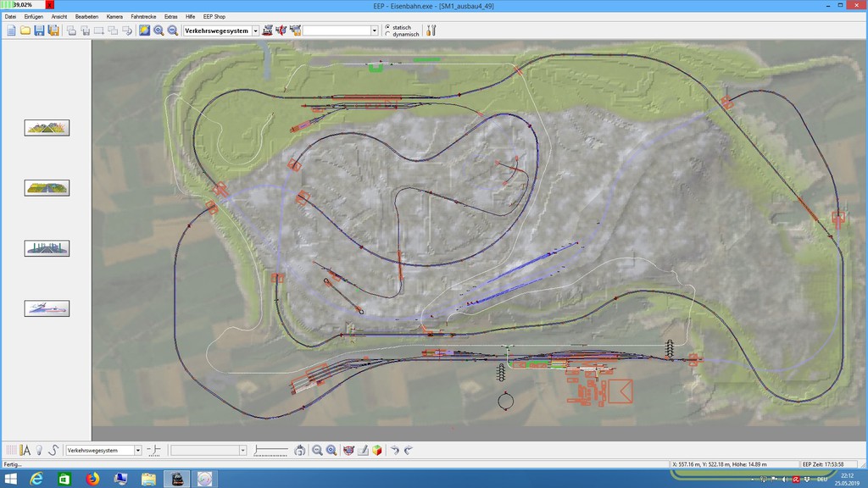Zoom out with the bottom toolbar magnifier
868x488 pixels.
coord(317,451)
